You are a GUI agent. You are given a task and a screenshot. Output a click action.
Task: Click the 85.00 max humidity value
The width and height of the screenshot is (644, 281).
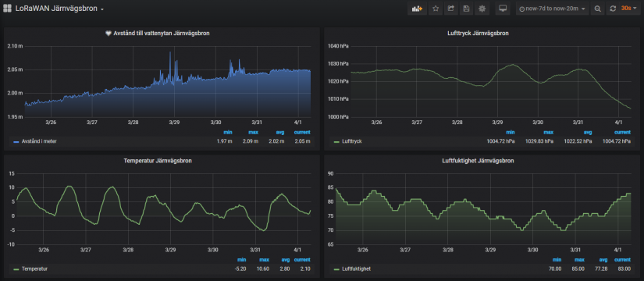578,269
